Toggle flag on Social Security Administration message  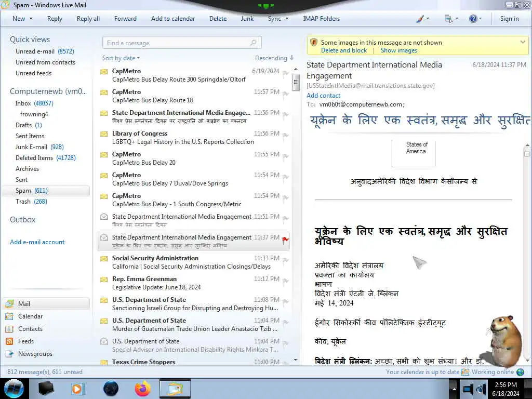coord(285,260)
